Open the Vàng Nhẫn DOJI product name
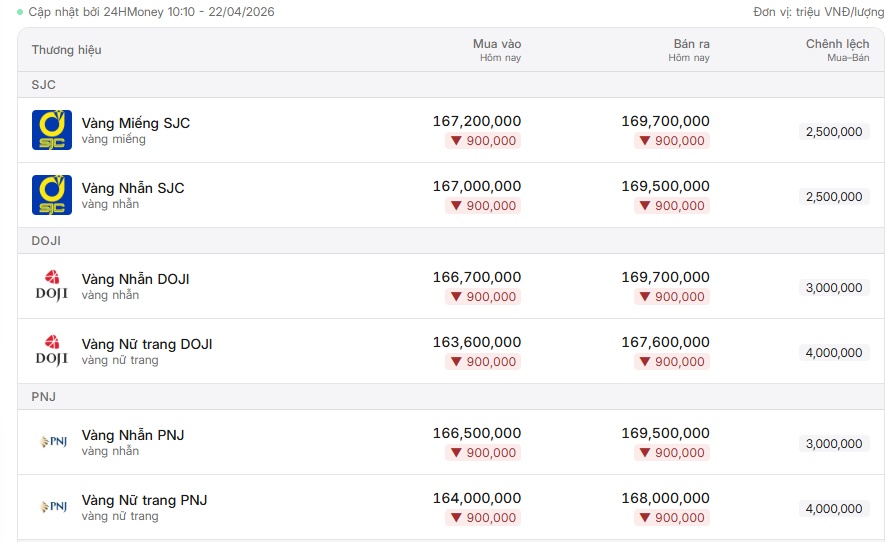886x542 pixels. pos(136,279)
